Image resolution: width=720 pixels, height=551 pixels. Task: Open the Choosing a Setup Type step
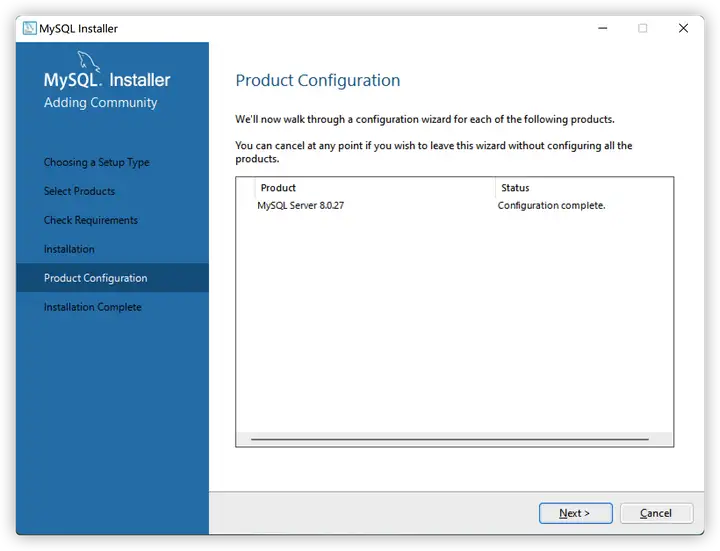[96, 162]
